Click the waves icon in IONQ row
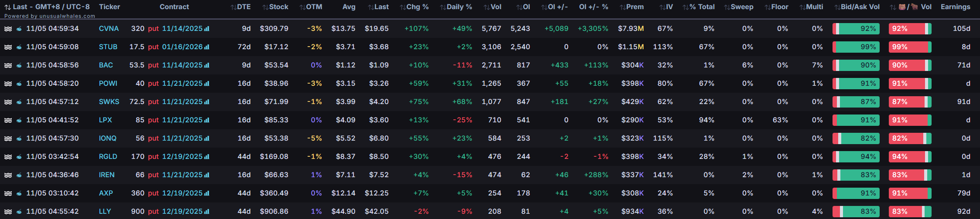Image resolution: width=980 pixels, height=219 pixels. click(x=8, y=138)
